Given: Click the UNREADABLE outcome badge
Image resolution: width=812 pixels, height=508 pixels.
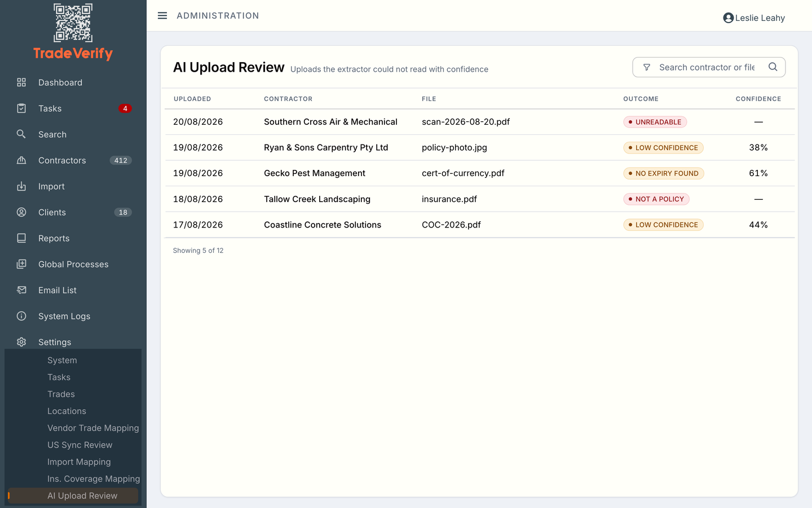Looking at the screenshot, I should pos(655,122).
